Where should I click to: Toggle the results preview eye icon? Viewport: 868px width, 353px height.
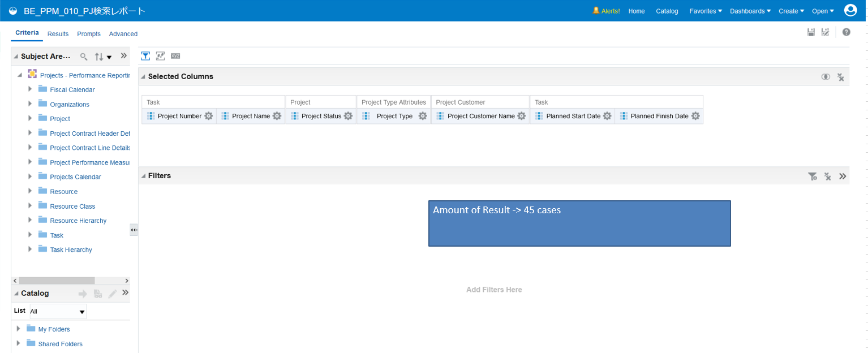click(826, 76)
